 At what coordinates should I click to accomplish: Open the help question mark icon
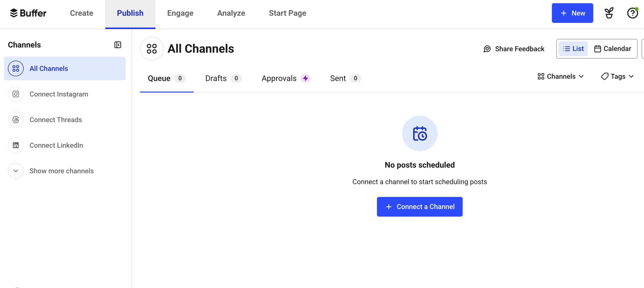pyautogui.click(x=632, y=13)
